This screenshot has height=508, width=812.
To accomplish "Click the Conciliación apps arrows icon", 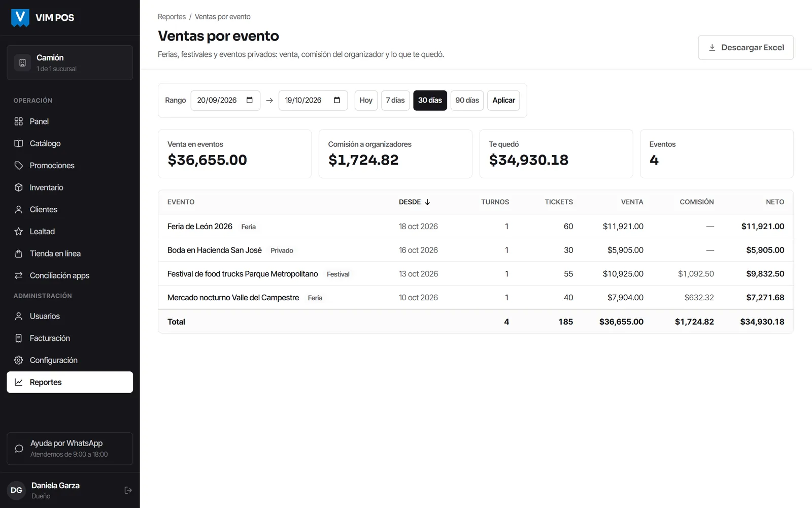I will tap(19, 275).
